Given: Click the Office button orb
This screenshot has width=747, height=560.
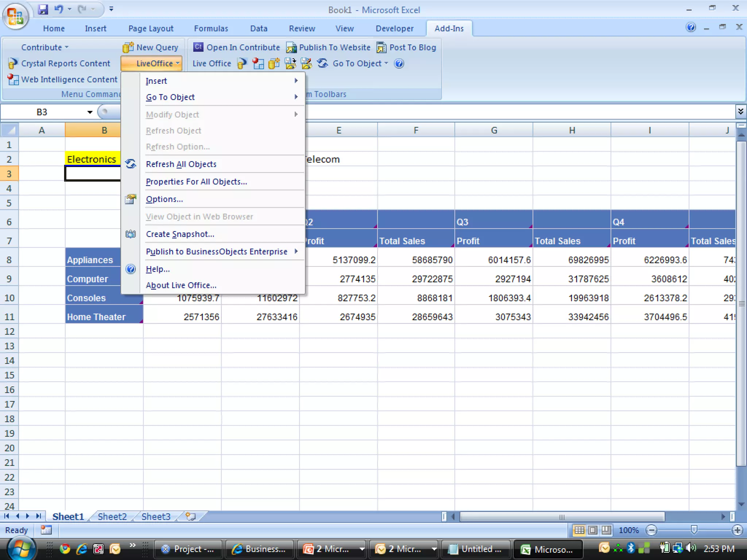Looking at the screenshot, I should pos(15,16).
